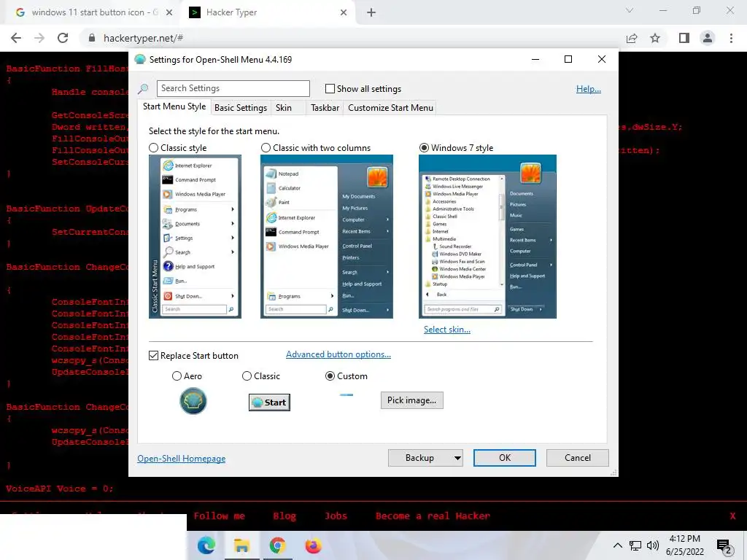Switch to Start Menu Style tab
The height and width of the screenshot is (560, 747).
174,106
